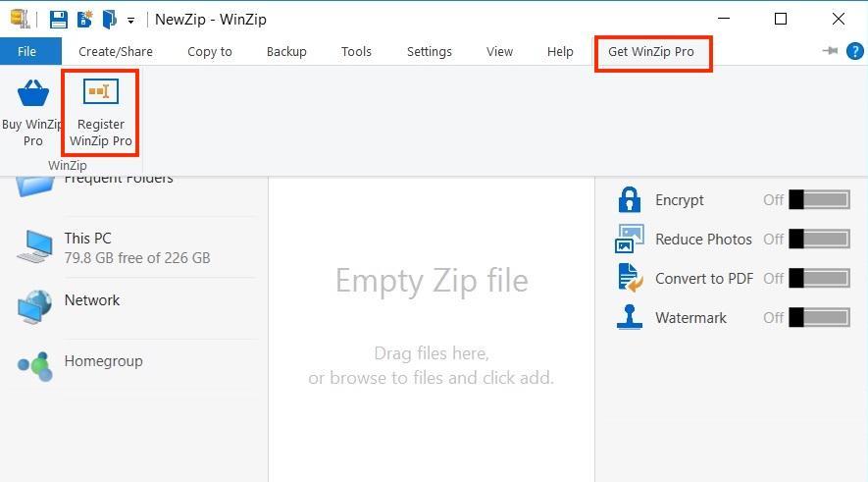Screen dimensions: 868x482
Task: Switch to the View tab
Action: [x=500, y=51]
